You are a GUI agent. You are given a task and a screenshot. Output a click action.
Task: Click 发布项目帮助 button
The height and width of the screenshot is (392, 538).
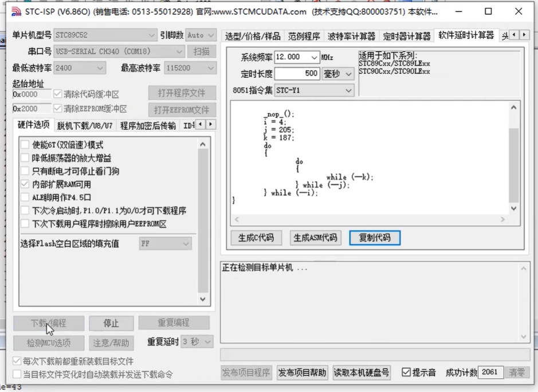[x=303, y=373]
